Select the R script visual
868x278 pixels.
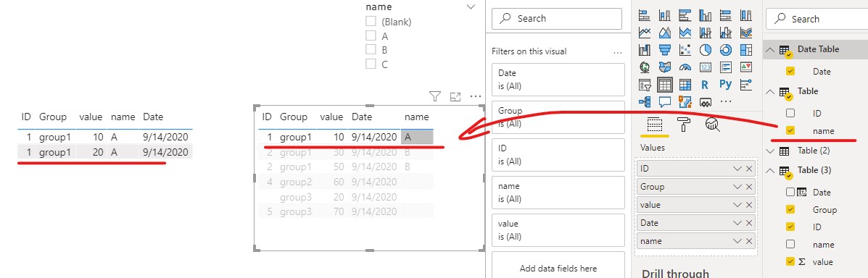coord(706,85)
